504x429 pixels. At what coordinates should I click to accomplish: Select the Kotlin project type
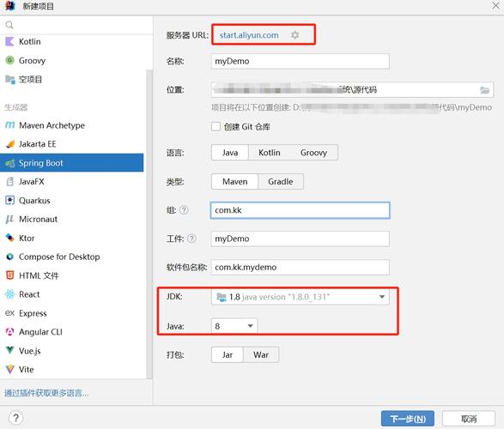coord(71,41)
